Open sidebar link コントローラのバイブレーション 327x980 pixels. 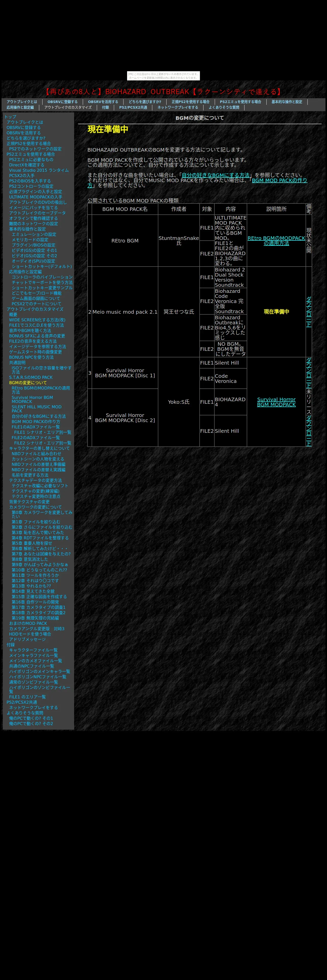42,277
